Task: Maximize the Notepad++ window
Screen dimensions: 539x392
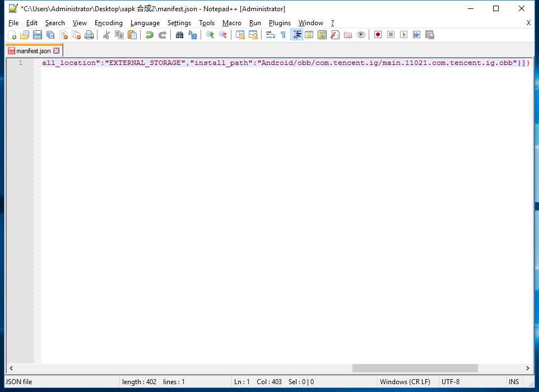Action: click(496, 8)
